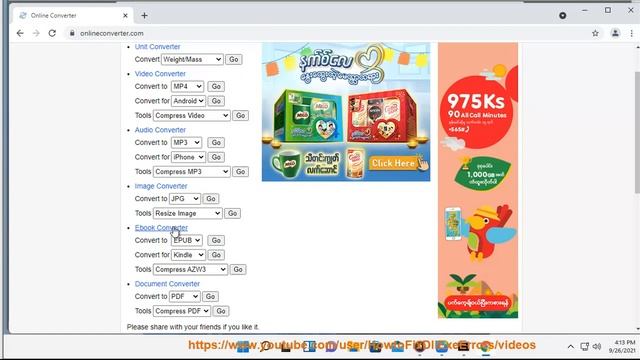640x360 pixels.
Task: Open the 975Ks call minutes banner ad
Action: [x=478, y=180]
